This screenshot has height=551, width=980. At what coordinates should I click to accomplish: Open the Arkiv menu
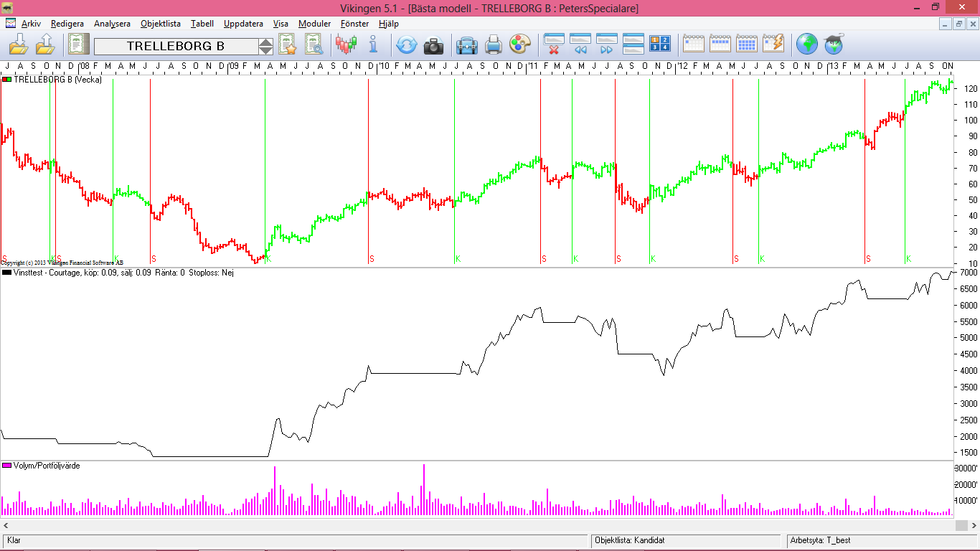[x=31, y=24]
